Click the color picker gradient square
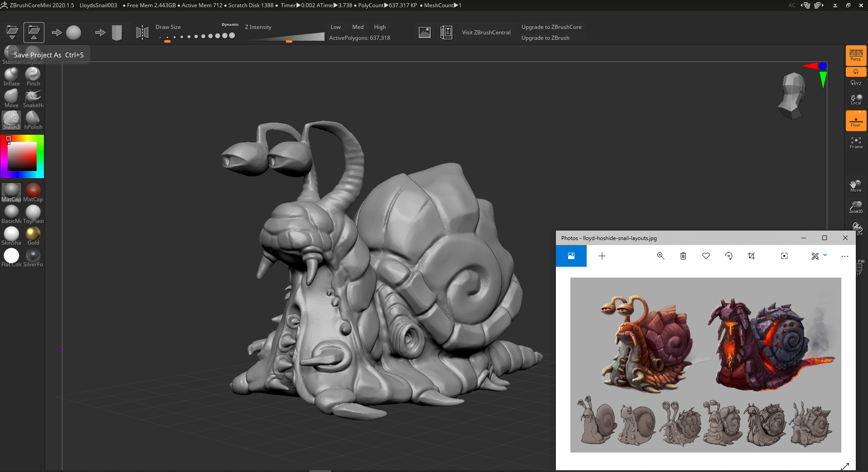 tap(22, 156)
